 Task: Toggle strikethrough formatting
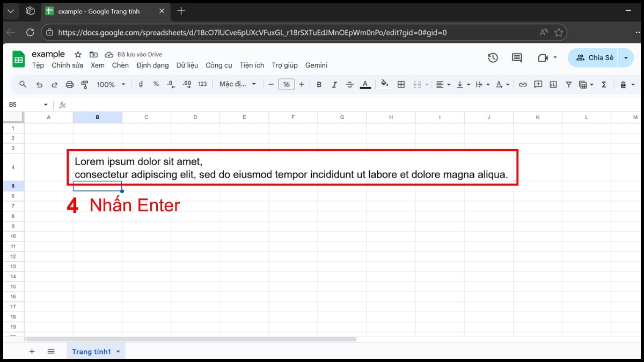pyautogui.click(x=349, y=84)
